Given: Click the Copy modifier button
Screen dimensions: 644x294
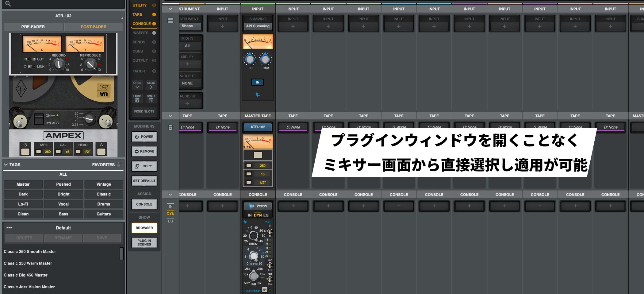Looking at the screenshot, I should [144, 166].
